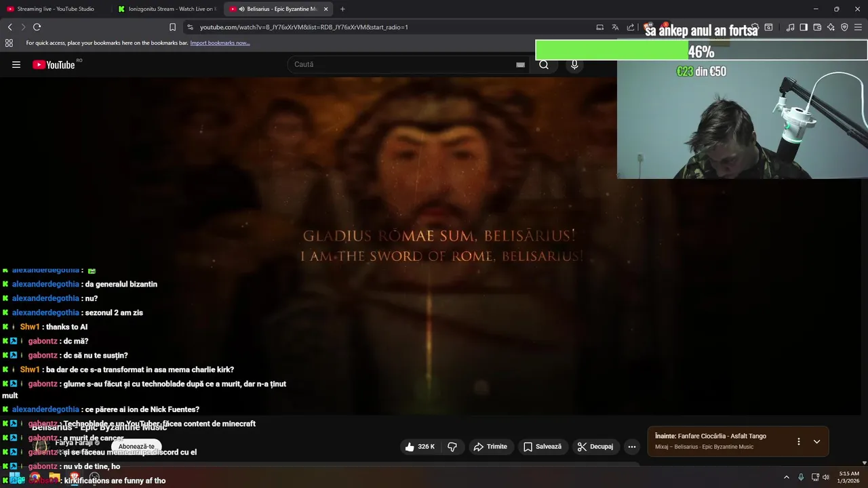The image size is (868, 488).
Task: Bookmark this page with the bookmark icon
Action: coord(172,27)
